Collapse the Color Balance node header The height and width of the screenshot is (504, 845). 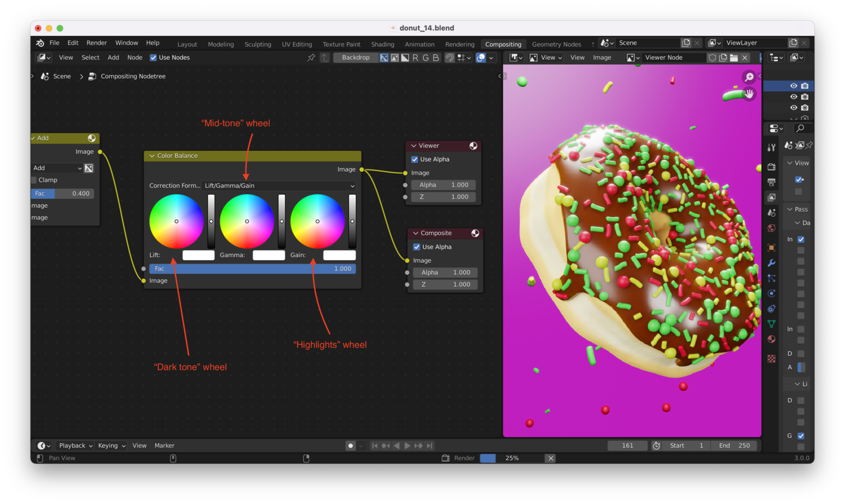coord(152,156)
